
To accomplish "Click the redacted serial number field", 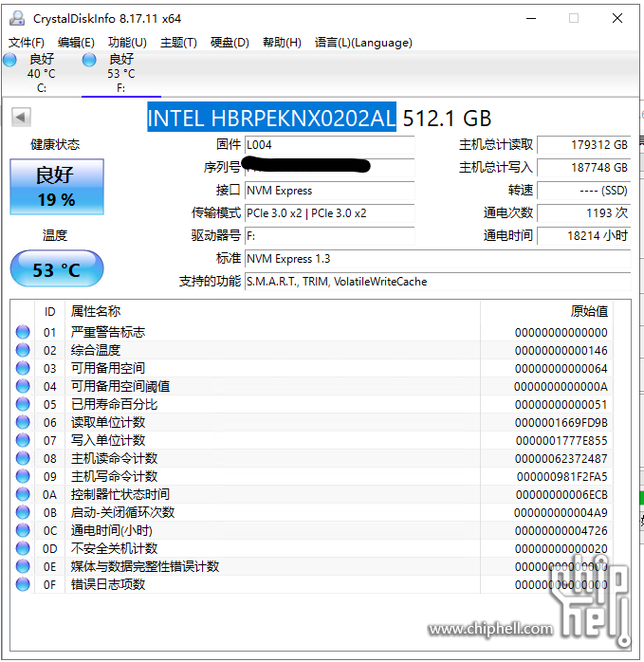I will 330,167.
